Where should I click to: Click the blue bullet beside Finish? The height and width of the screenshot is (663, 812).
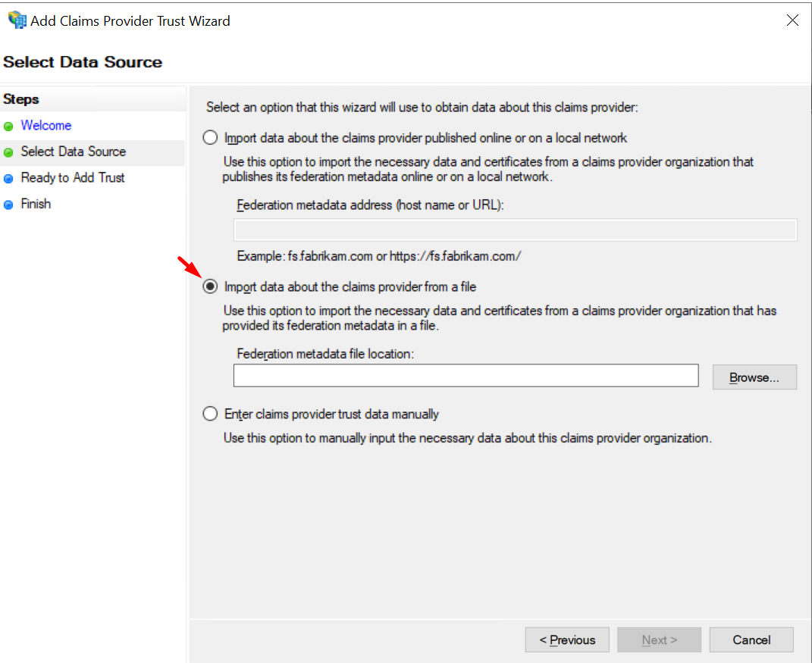click(8, 205)
